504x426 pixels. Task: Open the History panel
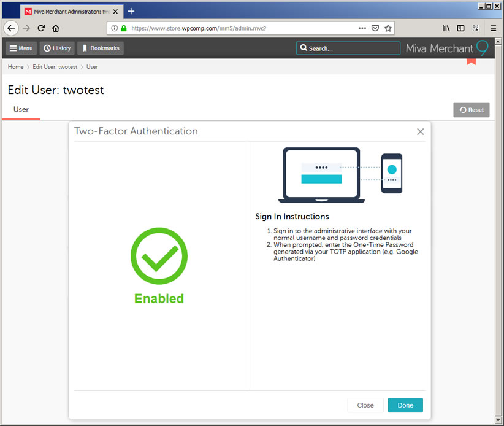tap(57, 48)
